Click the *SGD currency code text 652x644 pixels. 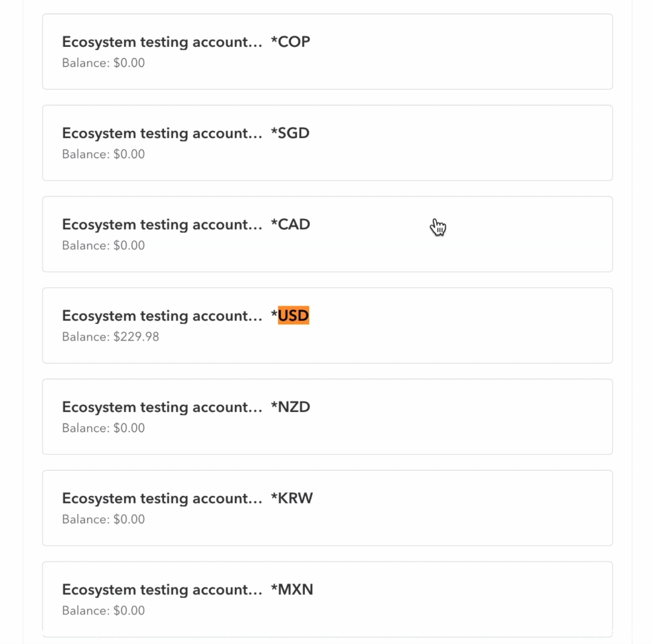coord(290,133)
